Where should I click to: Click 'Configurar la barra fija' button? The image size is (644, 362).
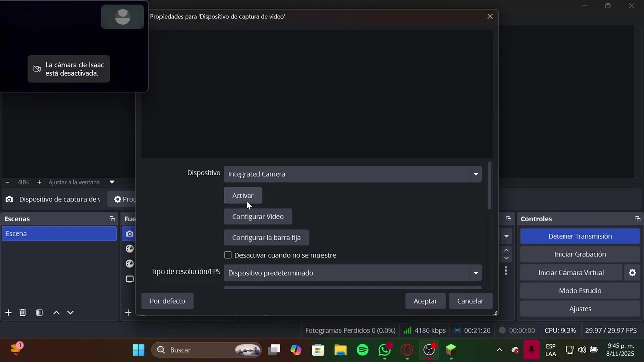point(267,237)
